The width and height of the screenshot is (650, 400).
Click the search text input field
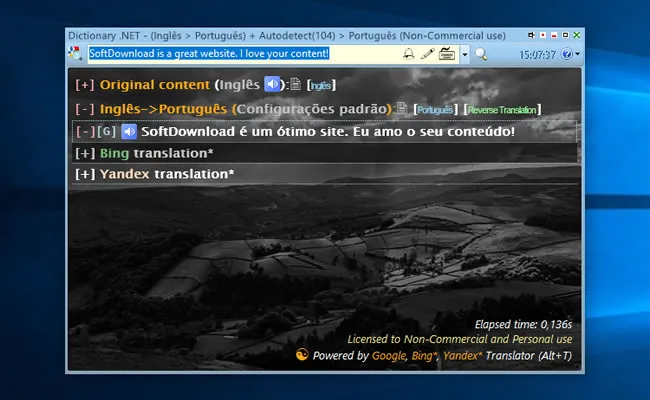click(x=274, y=54)
